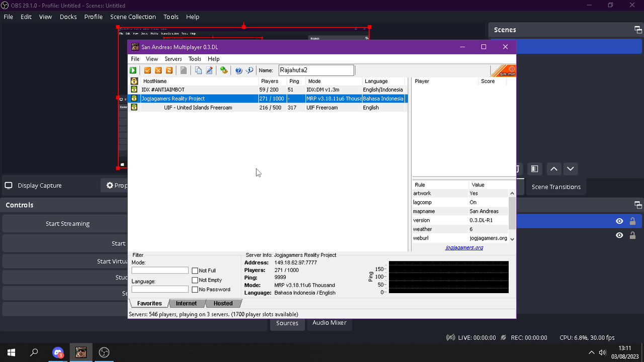Move scene down with OBS down arrow

click(x=570, y=169)
